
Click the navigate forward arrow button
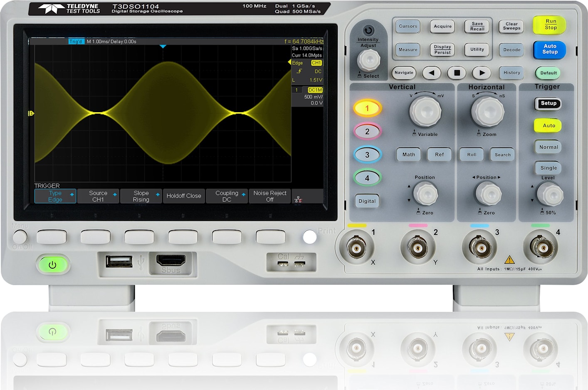click(482, 73)
